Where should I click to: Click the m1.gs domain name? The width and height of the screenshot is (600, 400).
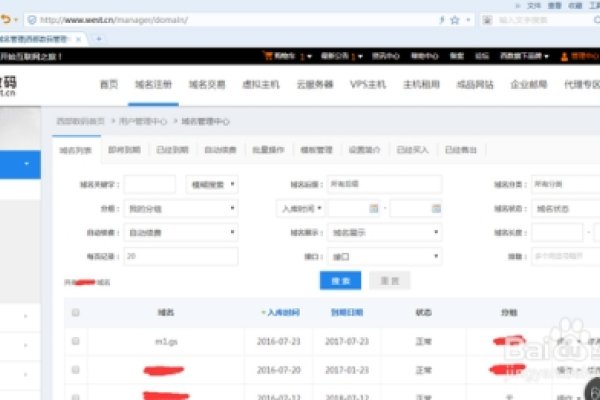tap(166, 341)
